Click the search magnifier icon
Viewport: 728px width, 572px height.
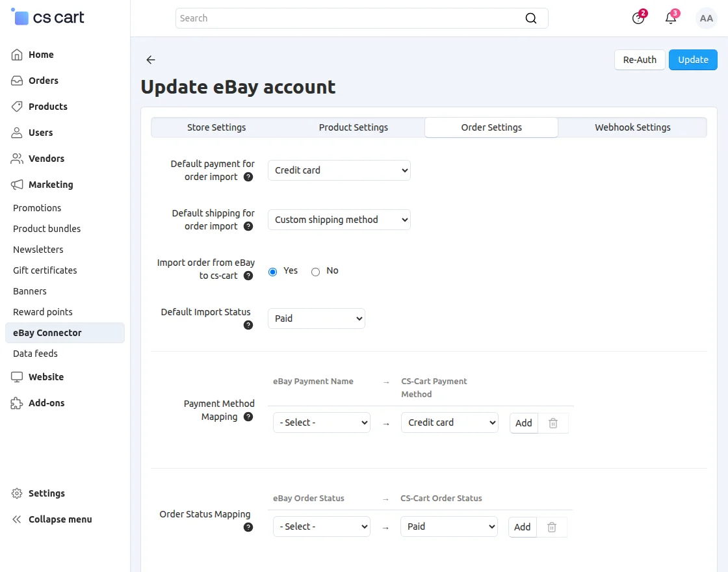pyautogui.click(x=530, y=18)
